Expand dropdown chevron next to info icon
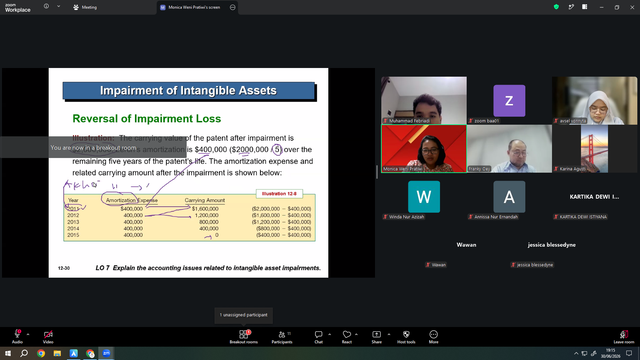This screenshot has width=640, height=360. [x=58, y=7]
